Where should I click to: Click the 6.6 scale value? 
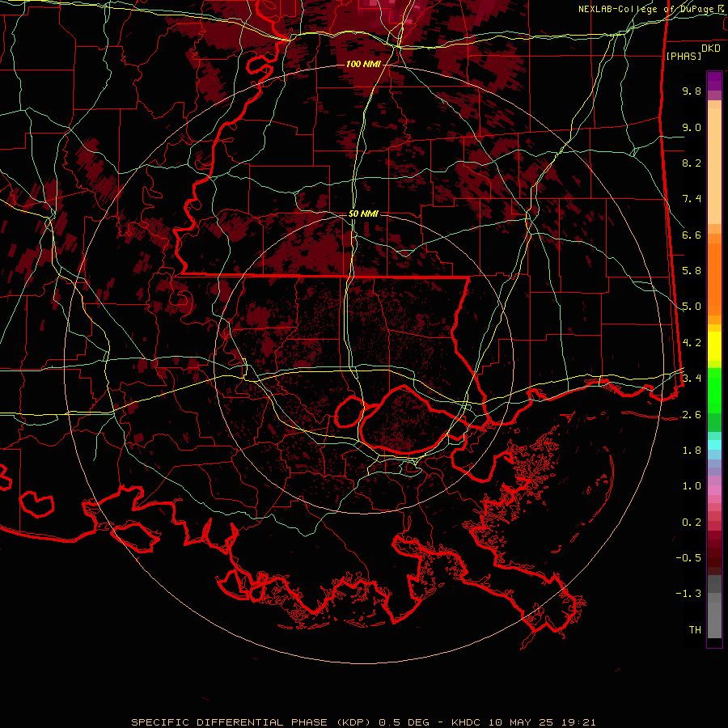(x=692, y=235)
